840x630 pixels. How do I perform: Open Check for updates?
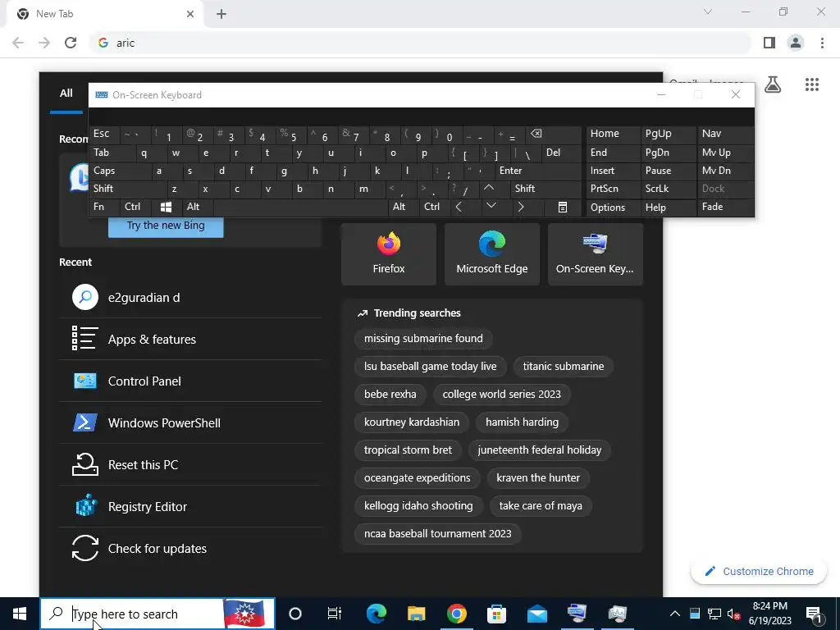190,548
